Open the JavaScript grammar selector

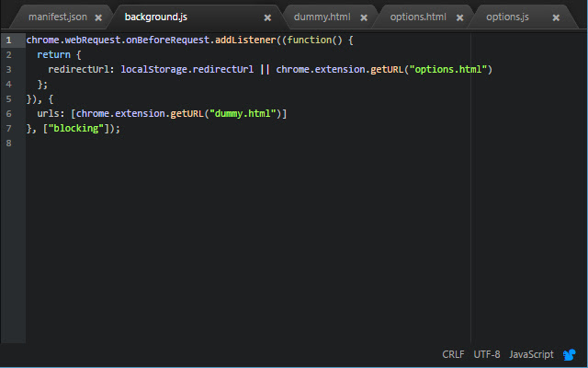pyautogui.click(x=531, y=354)
